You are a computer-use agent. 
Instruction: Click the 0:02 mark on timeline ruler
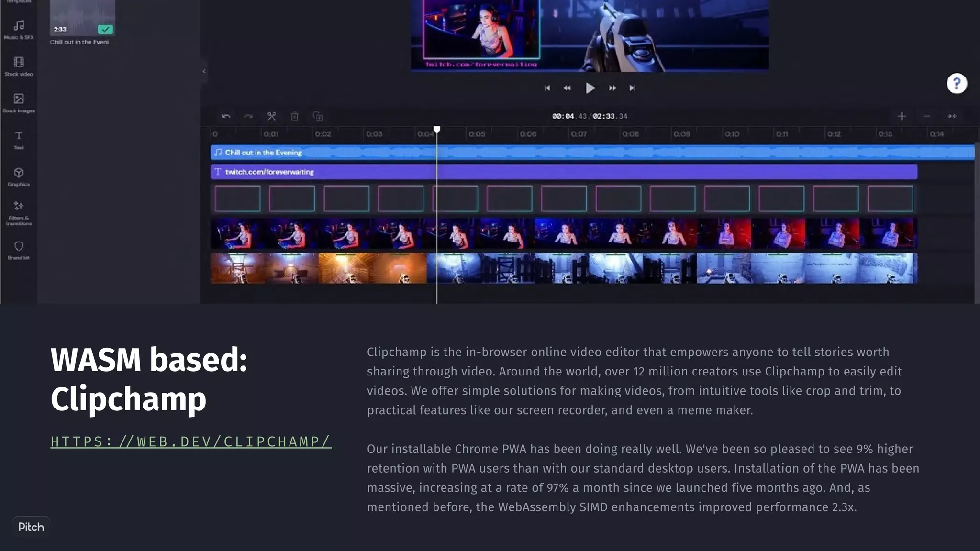[x=323, y=134]
